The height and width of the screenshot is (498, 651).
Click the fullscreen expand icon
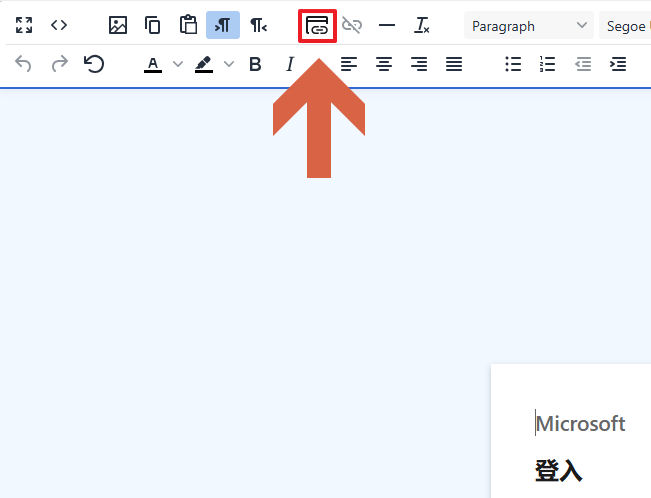click(24, 26)
